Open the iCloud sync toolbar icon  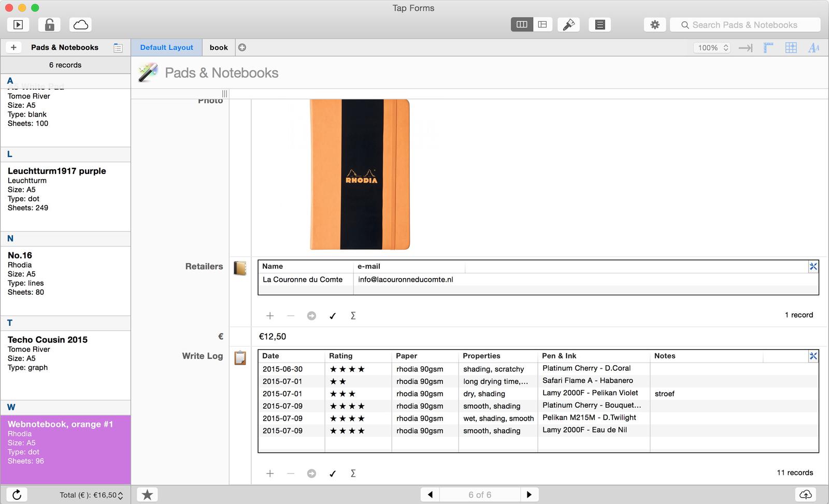pos(80,24)
